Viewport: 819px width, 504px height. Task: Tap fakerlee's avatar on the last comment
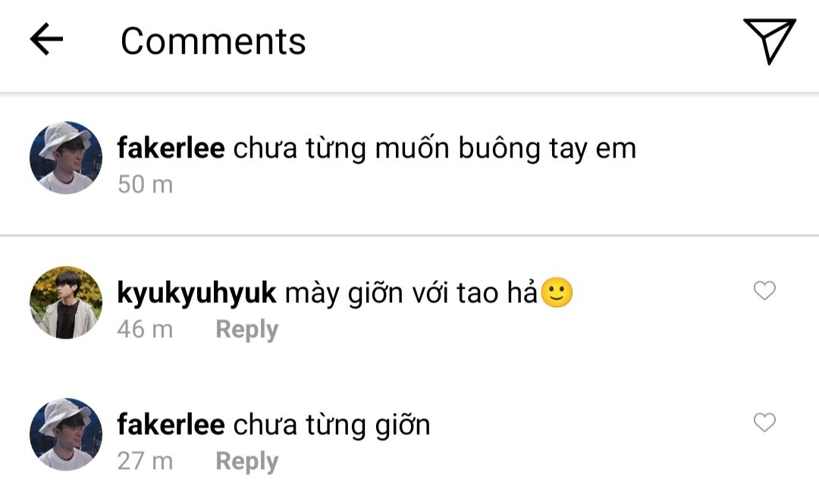(x=66, y=434)
